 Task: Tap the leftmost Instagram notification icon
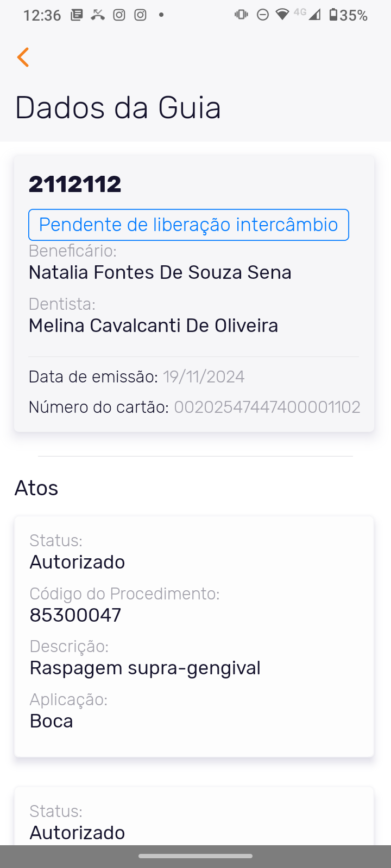[x=119, y=15]
